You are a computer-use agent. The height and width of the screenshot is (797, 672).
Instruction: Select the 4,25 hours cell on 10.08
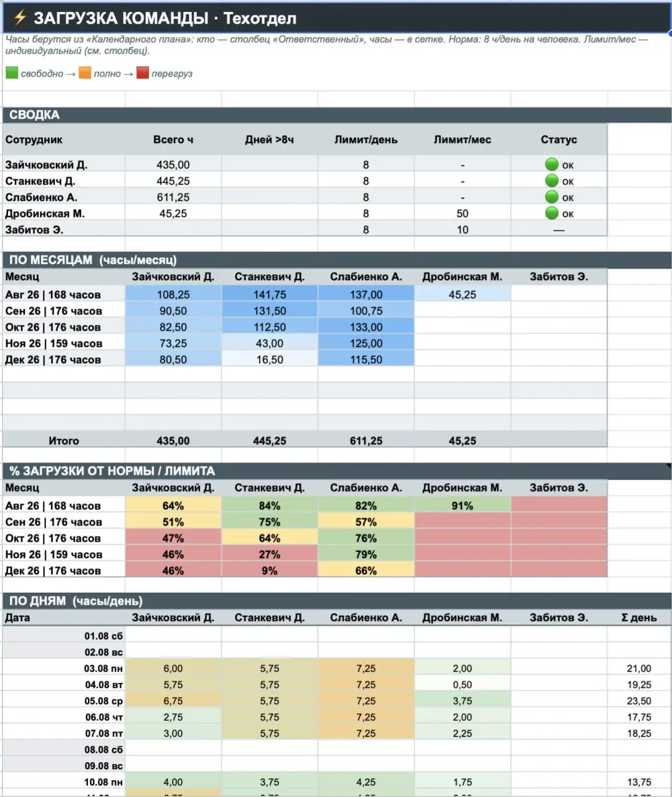(x=366, y=781)
